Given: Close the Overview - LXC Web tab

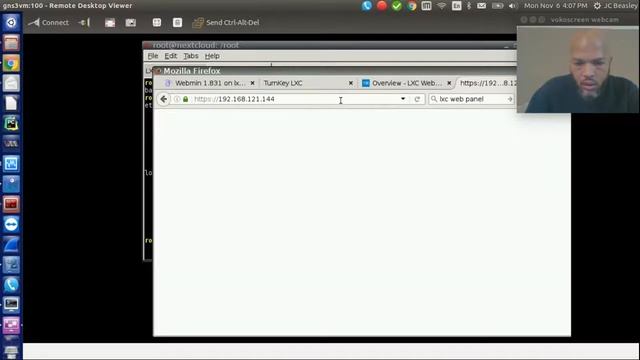Looking at the screenshot, I should point(449,83).
